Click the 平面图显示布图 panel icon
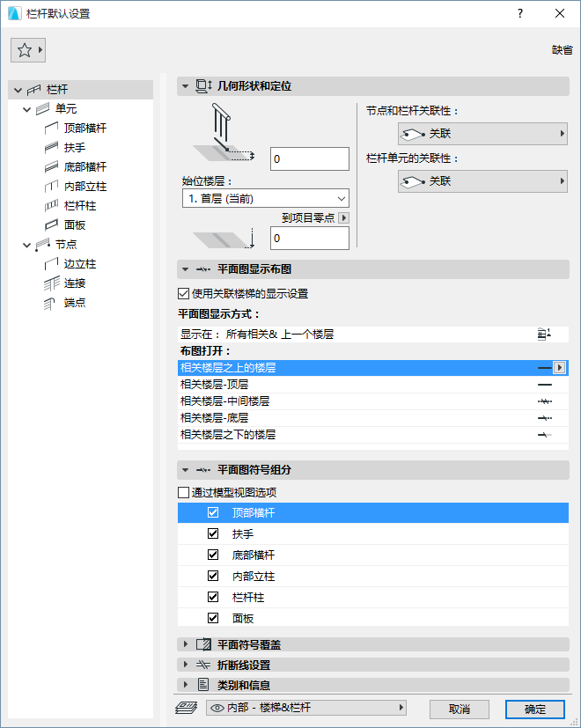The width and height of the screenshot is (581, 728). [203, 269]
